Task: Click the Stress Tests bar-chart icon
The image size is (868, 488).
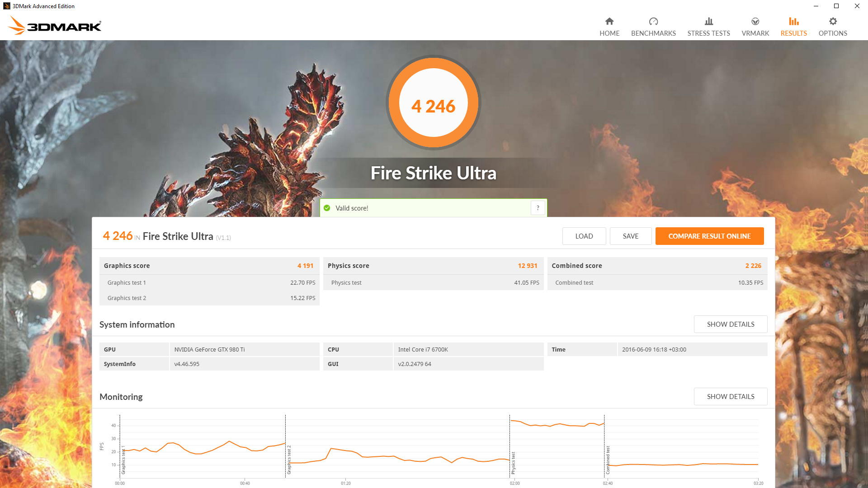Action: pyautogui.click(x=708, y=21)
